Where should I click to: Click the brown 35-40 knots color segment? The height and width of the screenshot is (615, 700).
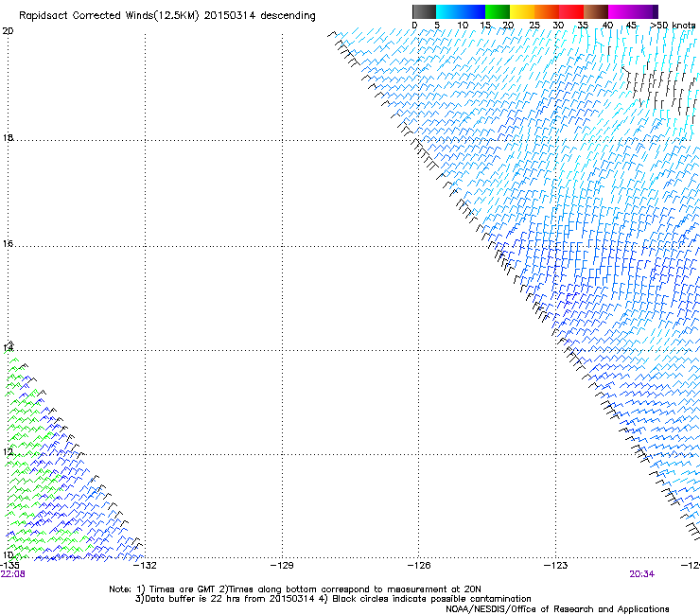596,11
